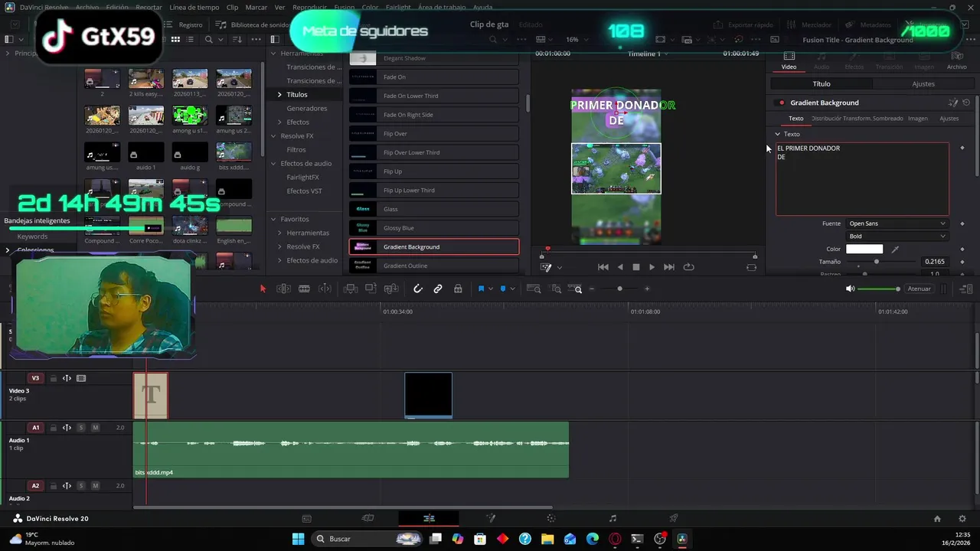Adjust the green monitor volume slider
Image resolution: width=980 pixels, height=551 pixels.
coord(879,289)
